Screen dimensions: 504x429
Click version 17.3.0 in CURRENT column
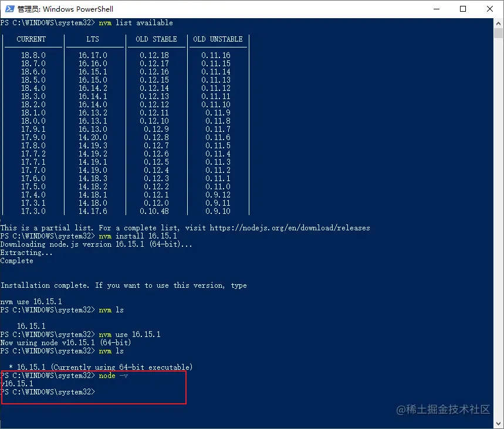click(x=33, y=212)
